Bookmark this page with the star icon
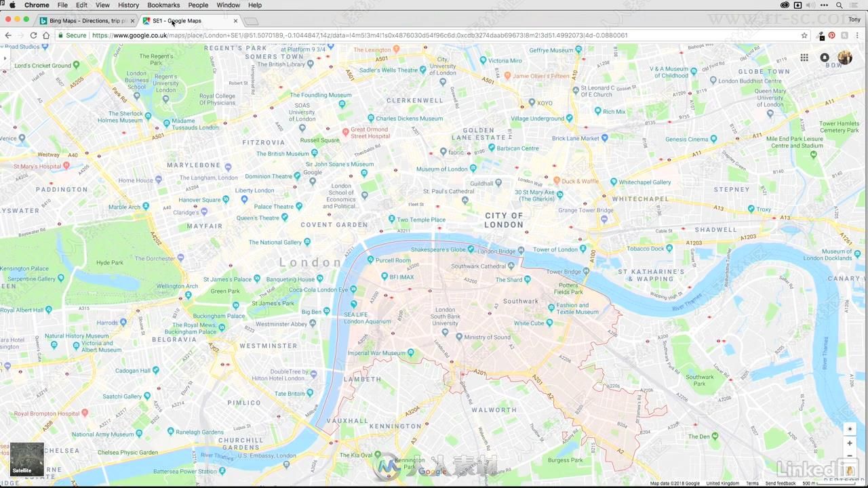This screenshot has height=488, width=868. [804, 35]
